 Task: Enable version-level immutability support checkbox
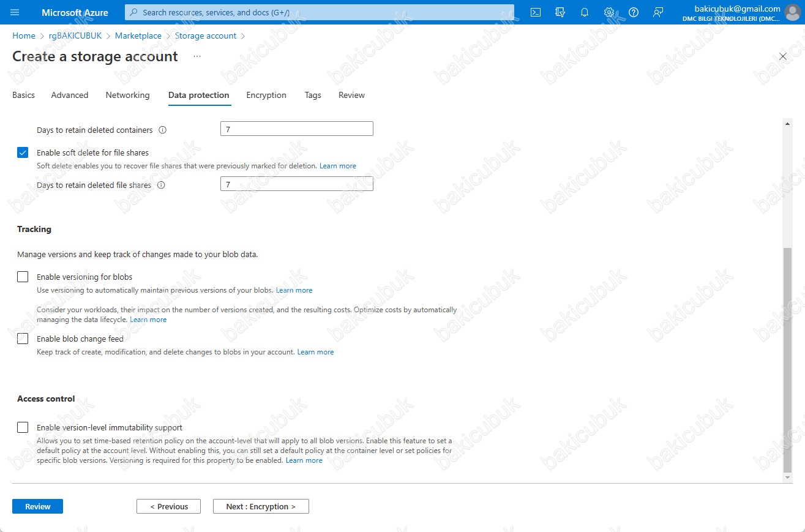click(23, 427)
